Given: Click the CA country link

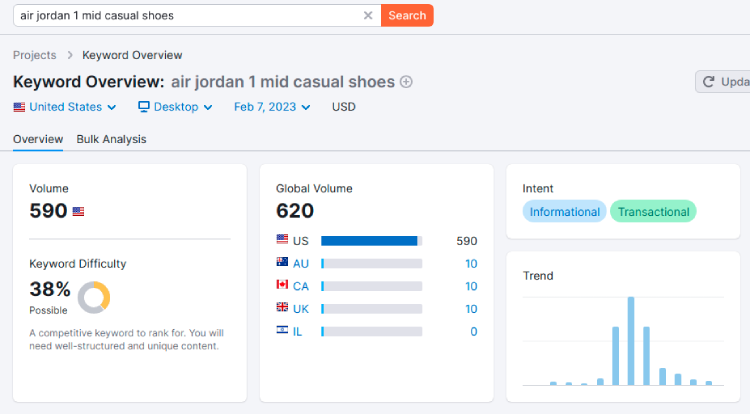Looking at the screenshot, I should [x=301, y=286].
